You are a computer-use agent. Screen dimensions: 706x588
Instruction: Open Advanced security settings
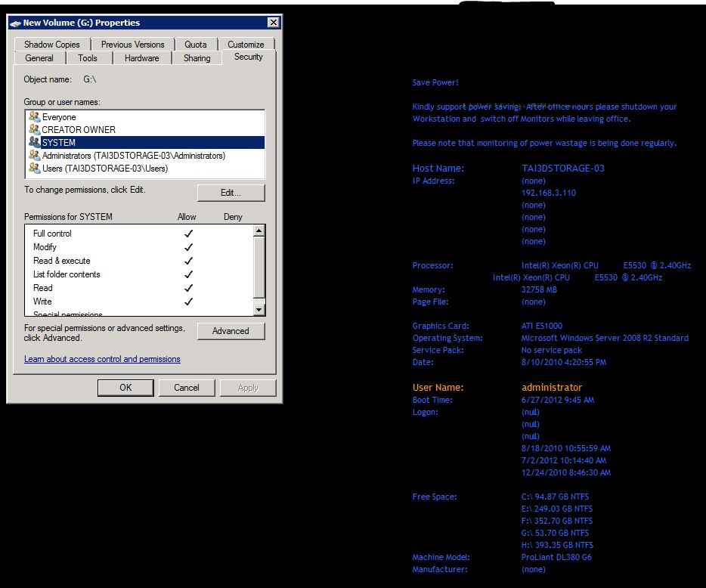point(231,331)
